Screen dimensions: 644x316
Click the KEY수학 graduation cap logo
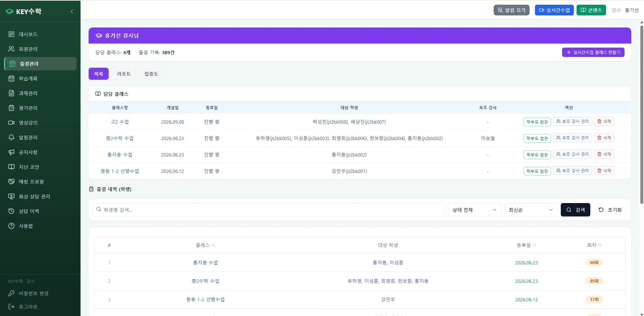pos(9,11)
